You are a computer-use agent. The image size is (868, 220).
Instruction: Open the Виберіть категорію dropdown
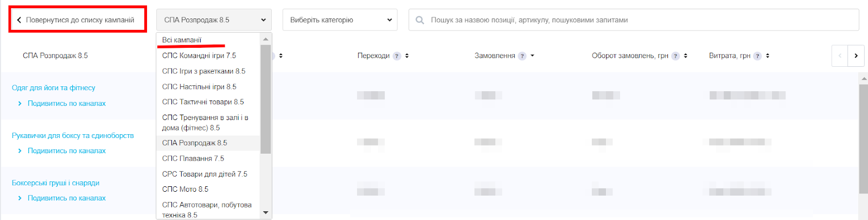point(340,20)
